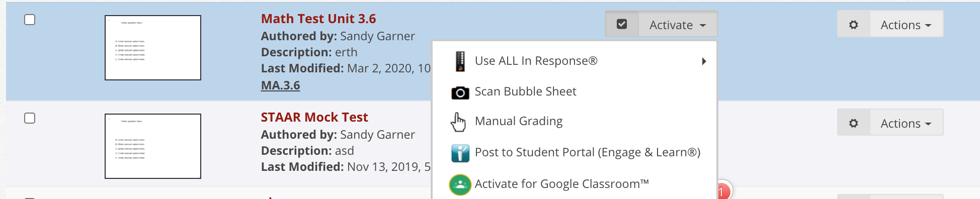Viewport: 980px width, 199px height.
Task: Open the Math Test Unit 3.6 title link
Action: pos(318,19)
